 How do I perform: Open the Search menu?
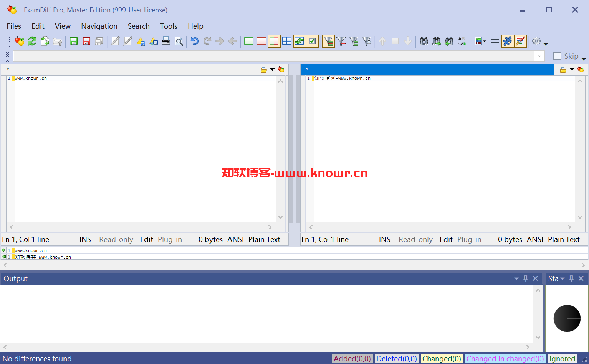coord(139,26)
